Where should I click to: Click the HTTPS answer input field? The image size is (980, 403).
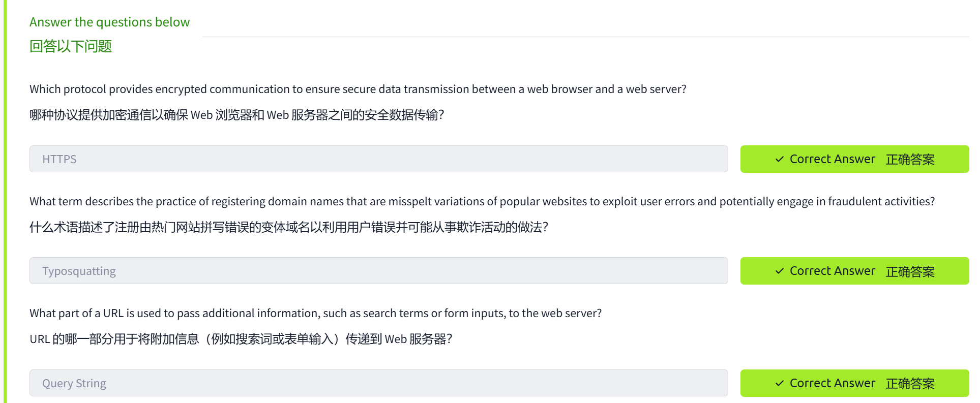coord(378,159)
